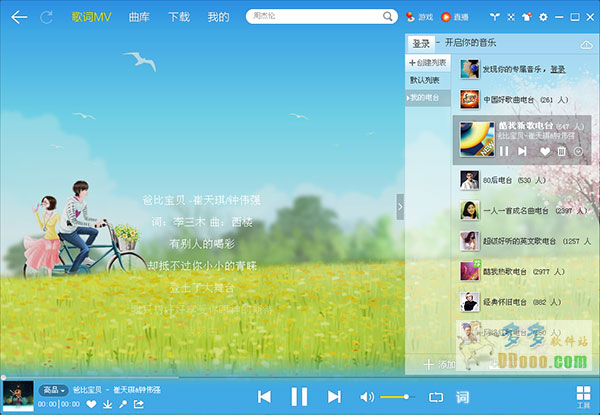The width and height of the screenshot is (600, 415).
Task: Favorite song via heart in 酷我新歌电台 card
Action: point(545,152)
